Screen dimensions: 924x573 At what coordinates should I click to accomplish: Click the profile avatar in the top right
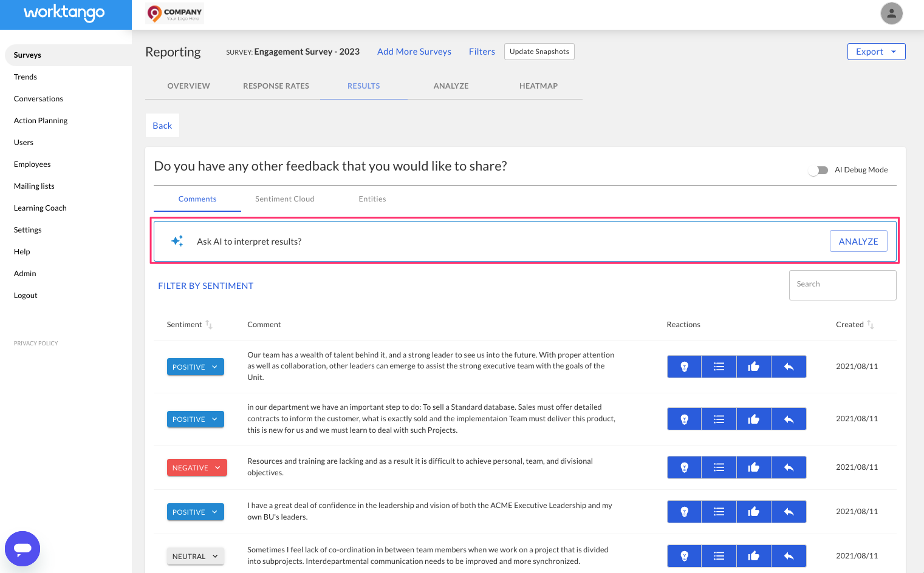pyautogui.click(x=891, y=13)
